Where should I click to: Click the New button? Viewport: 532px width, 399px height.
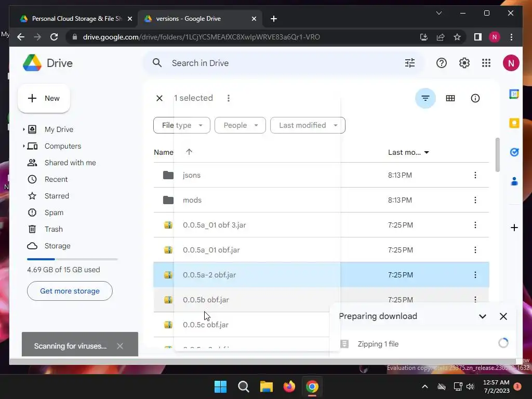point(44,98)
